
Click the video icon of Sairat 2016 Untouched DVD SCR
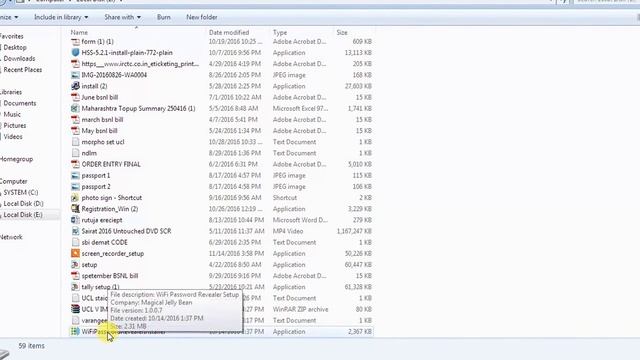75,231
